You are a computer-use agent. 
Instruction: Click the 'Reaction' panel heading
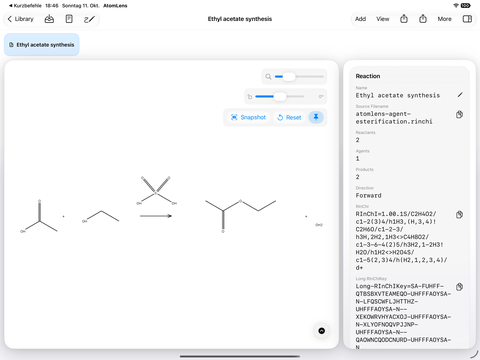point(368,76)
